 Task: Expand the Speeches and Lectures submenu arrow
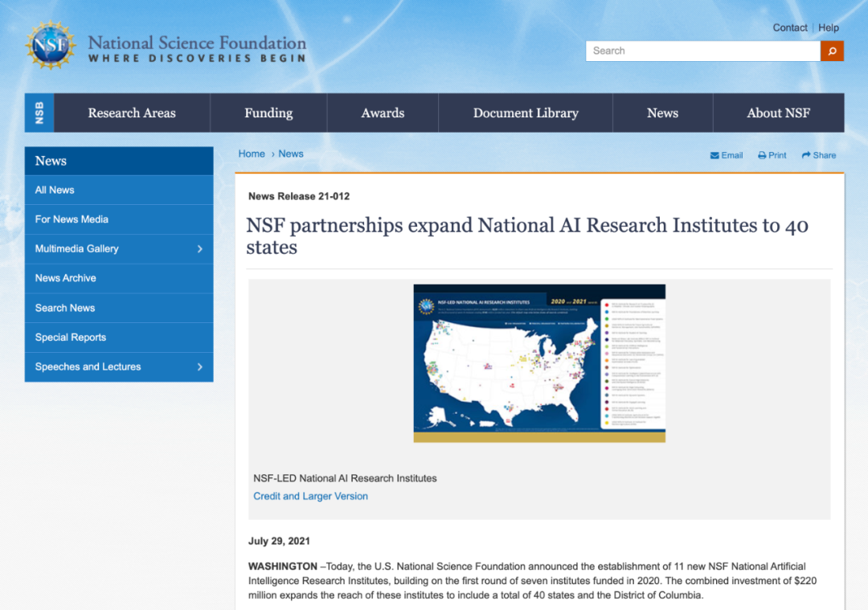[200, 367]
